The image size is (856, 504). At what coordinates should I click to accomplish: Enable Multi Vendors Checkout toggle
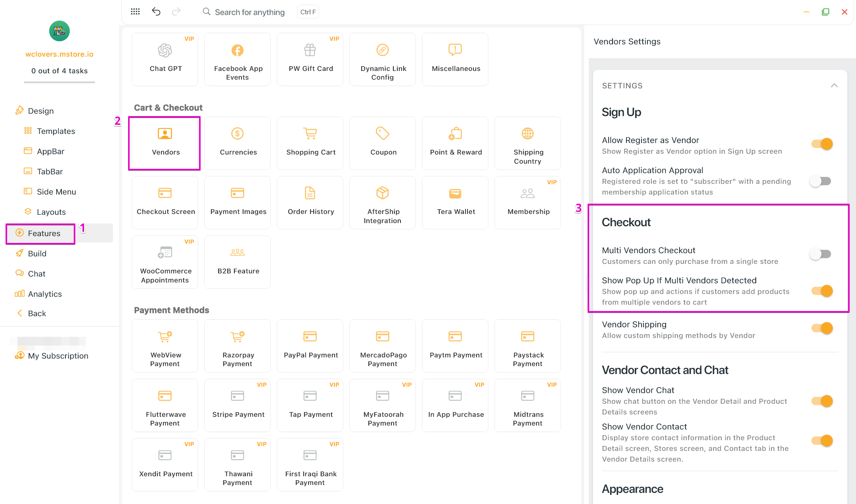820,254
